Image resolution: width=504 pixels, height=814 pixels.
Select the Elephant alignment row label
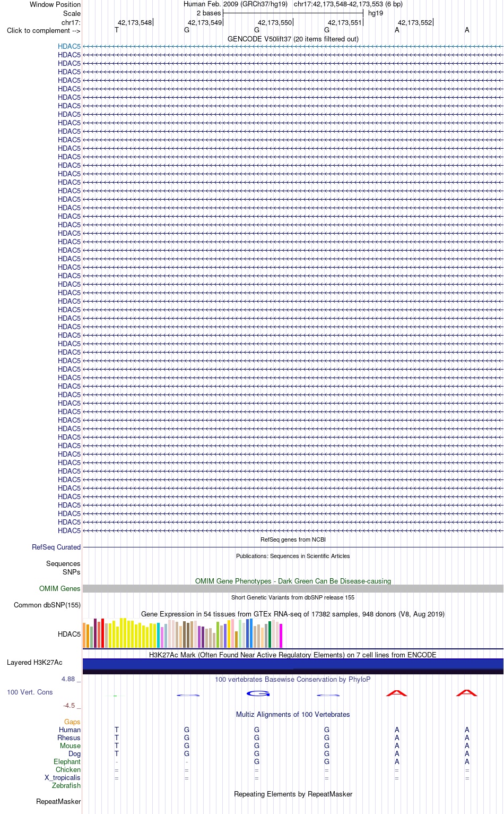click(x=67, y=761)
